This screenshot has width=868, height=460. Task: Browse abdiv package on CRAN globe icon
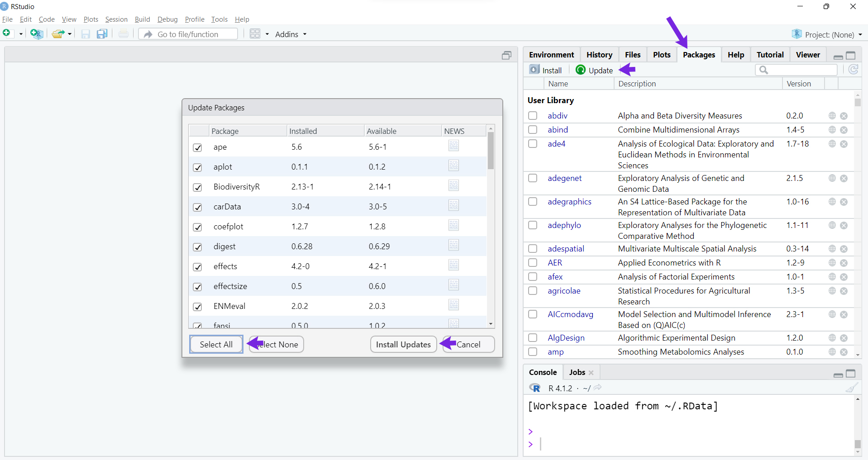click(x=832, y=116)
